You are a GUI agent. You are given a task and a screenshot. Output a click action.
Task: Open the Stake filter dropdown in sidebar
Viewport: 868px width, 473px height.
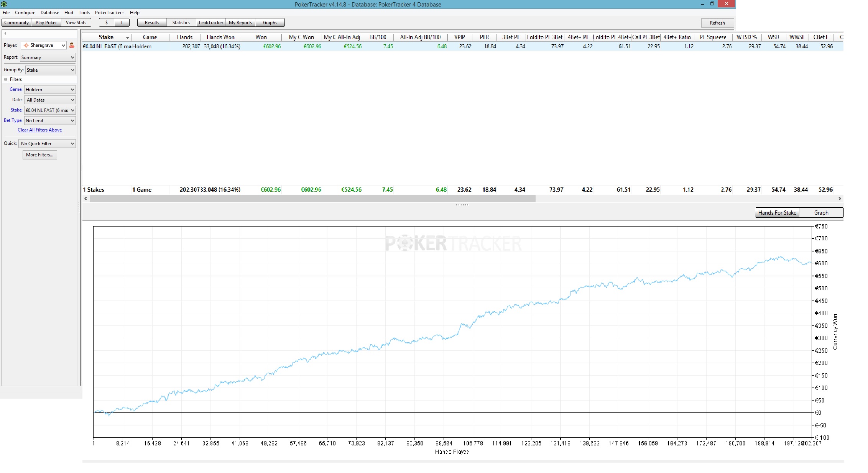pyautogui.click(x=50, y=110)
